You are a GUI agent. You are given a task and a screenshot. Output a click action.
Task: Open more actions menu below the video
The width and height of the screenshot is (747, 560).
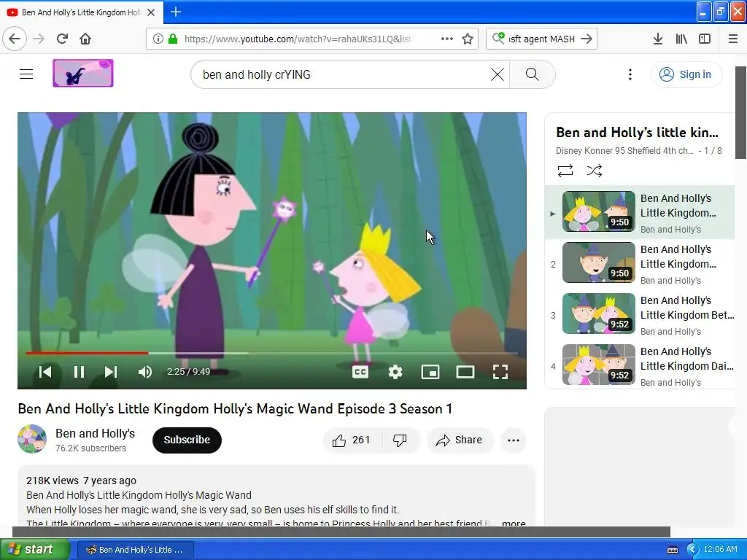click(514, 440)
